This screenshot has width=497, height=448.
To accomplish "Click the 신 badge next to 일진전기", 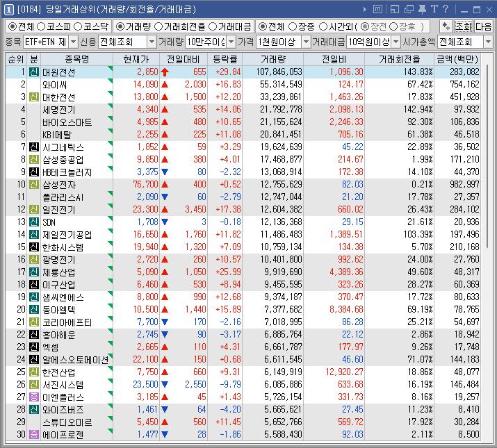I will coord(34,209).
